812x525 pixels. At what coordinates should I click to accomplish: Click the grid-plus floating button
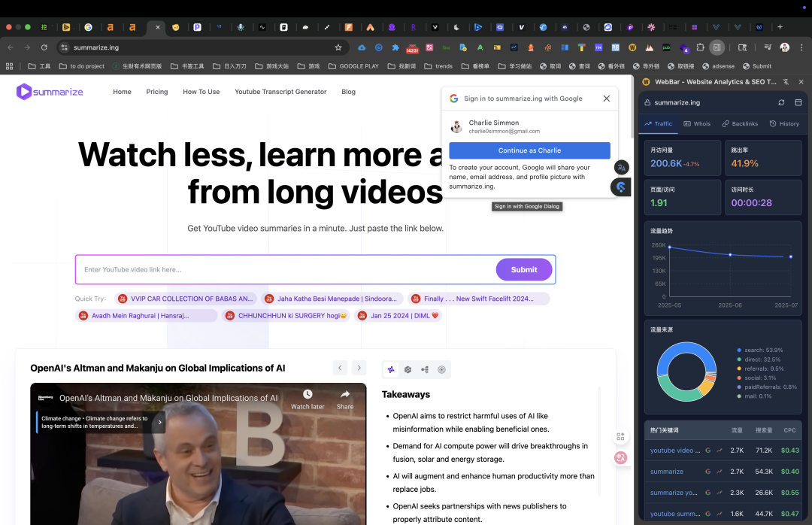(x=620, y=437)
